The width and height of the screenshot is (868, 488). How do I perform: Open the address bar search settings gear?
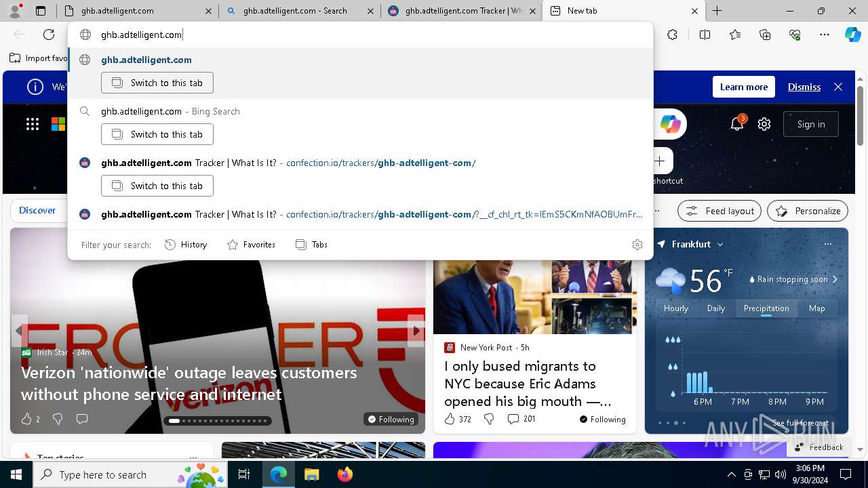coord(637,245)
